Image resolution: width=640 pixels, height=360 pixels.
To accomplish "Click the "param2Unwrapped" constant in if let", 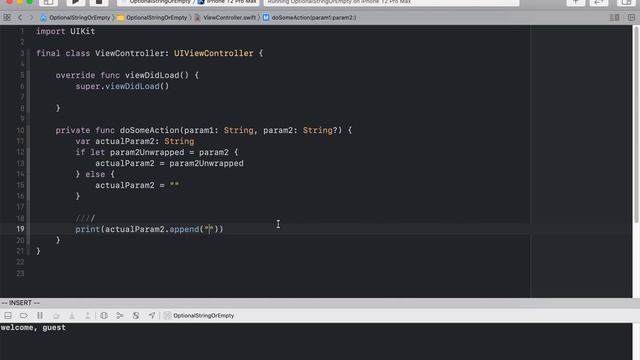I will point(147,152).
